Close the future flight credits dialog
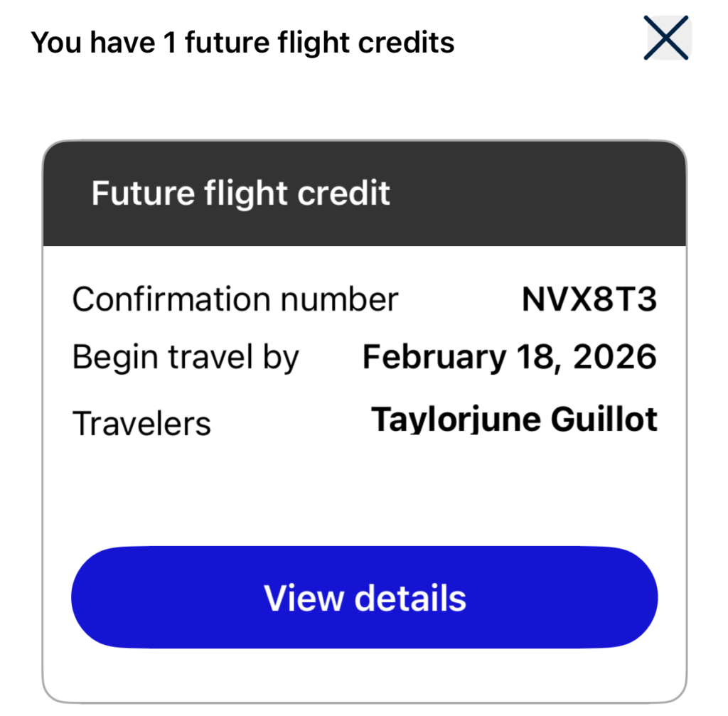 point(667,38)
